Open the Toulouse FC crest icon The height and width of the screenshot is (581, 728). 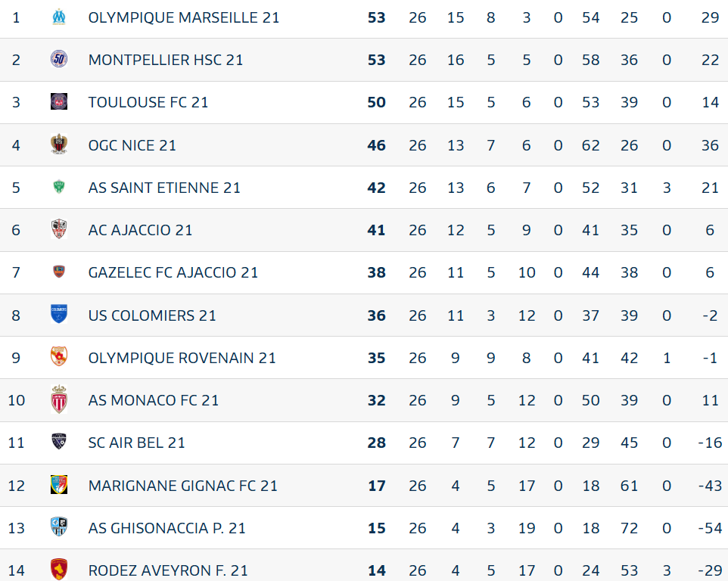pyautogui.click(x=59, y=101)
